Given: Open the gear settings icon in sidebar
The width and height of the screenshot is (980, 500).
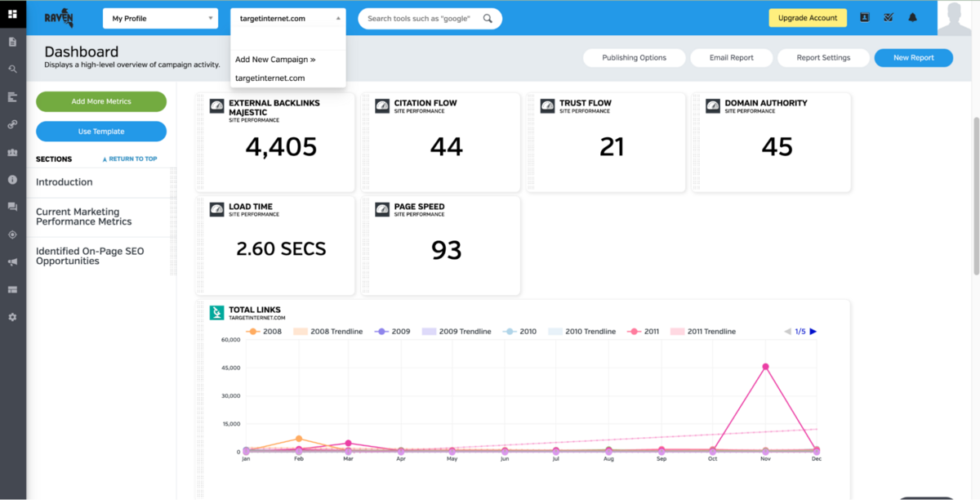Looking at the screenshot, I should 12,317.
